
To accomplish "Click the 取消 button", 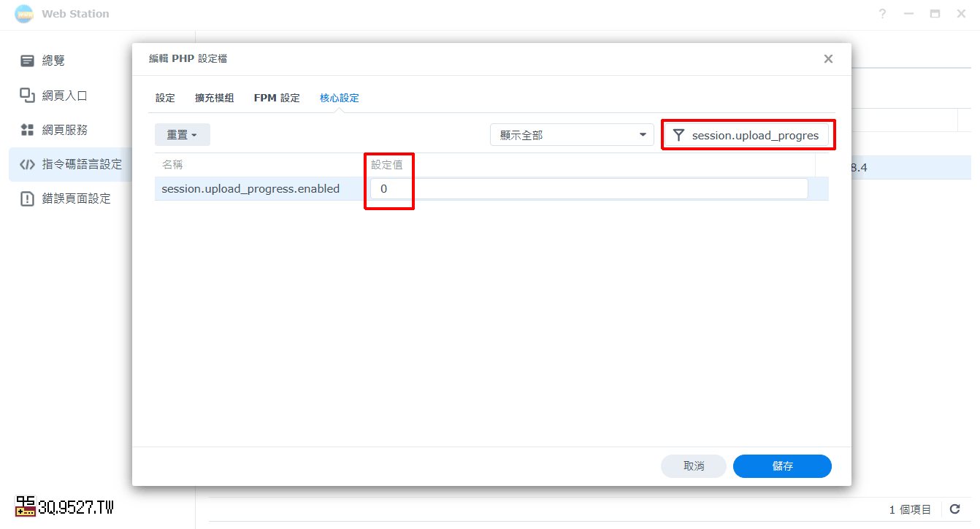I will [694, 466].
